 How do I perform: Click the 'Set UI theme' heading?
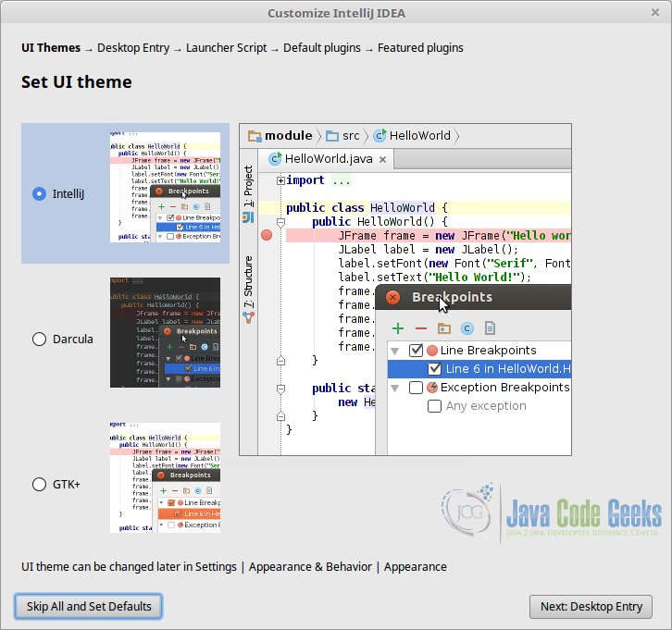click(77, 81)
